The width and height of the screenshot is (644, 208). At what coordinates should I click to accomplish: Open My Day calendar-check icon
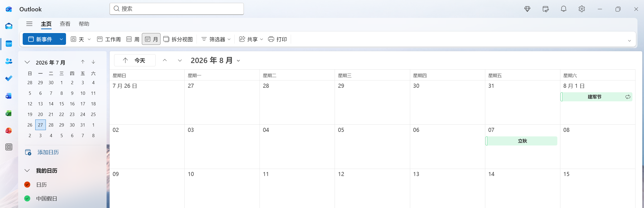(545, 9)
